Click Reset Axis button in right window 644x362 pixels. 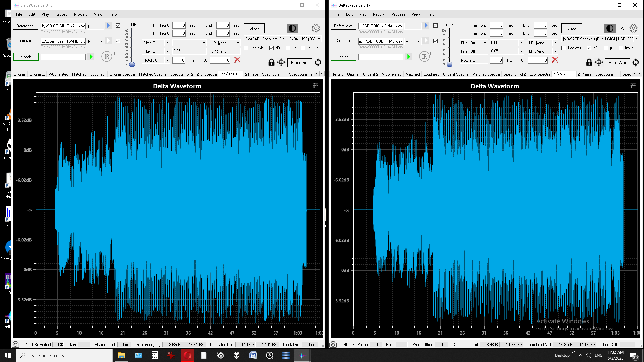click(x=617, y=63)
